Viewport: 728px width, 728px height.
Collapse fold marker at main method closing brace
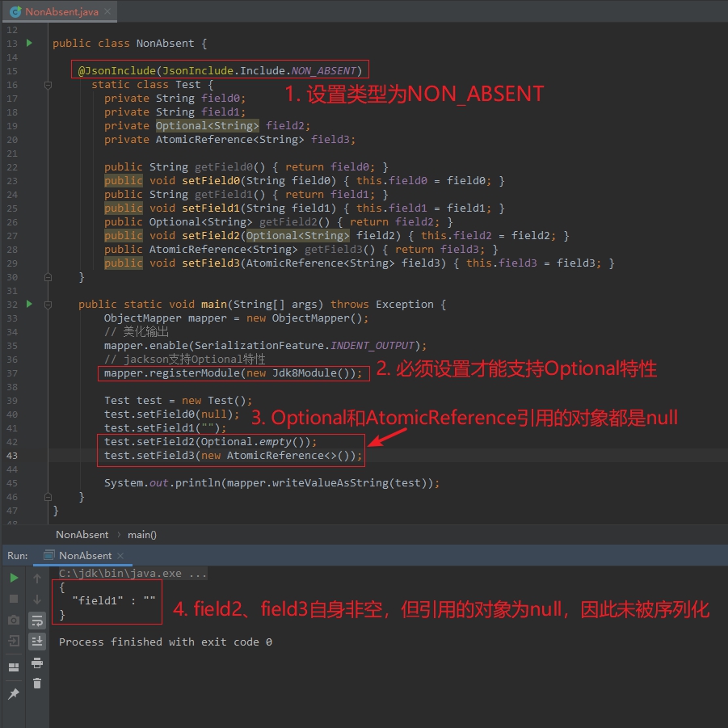coord(48,497)
